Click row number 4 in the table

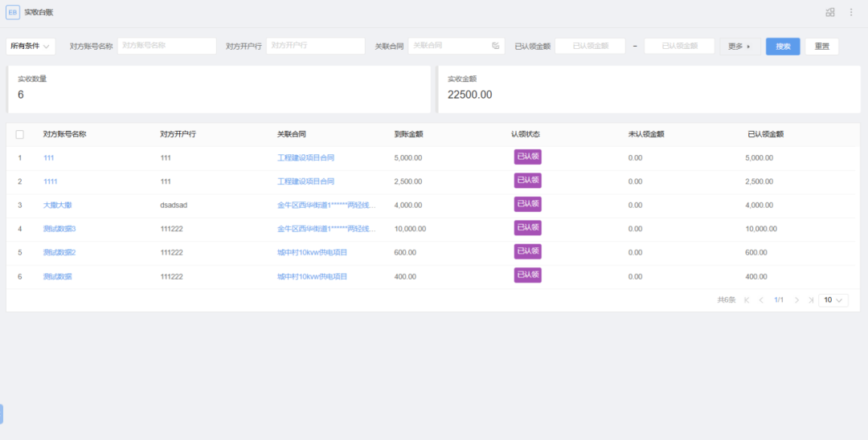point(20,229)
